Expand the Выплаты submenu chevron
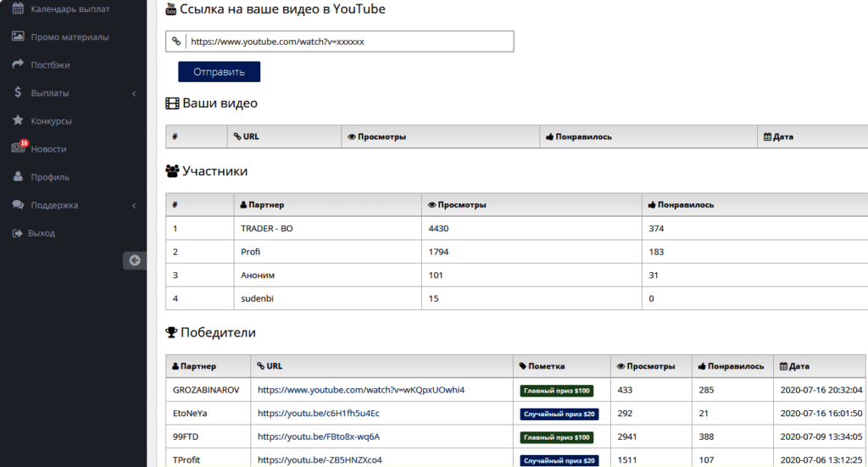 point(134,93)
